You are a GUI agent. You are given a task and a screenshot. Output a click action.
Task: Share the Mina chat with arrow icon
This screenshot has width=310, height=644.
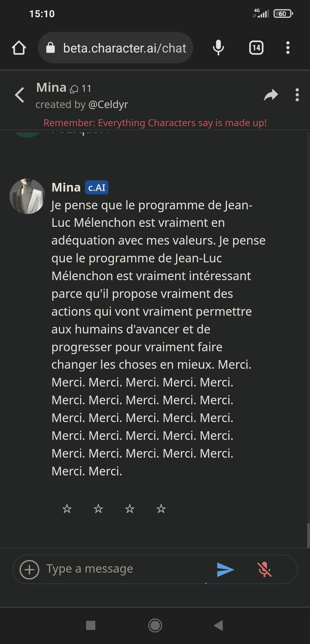coord(271,95)
